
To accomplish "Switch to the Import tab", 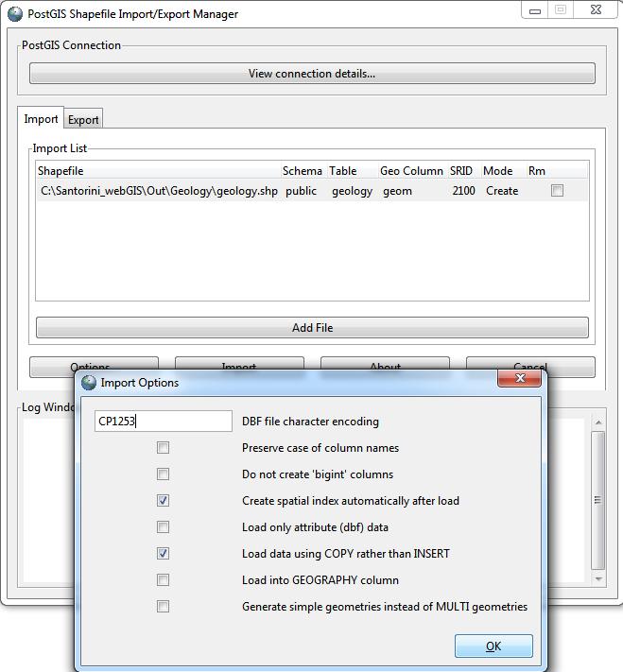I will point(41,119).
